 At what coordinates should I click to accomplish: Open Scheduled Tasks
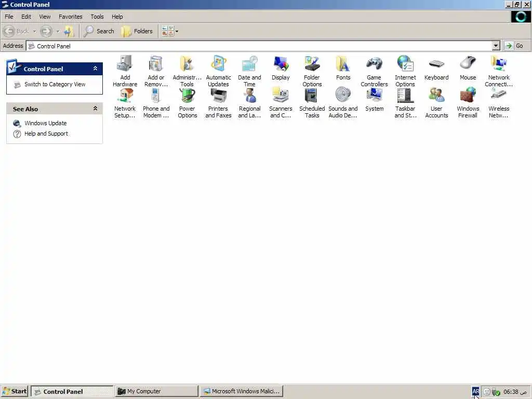(x=312, y=102)
